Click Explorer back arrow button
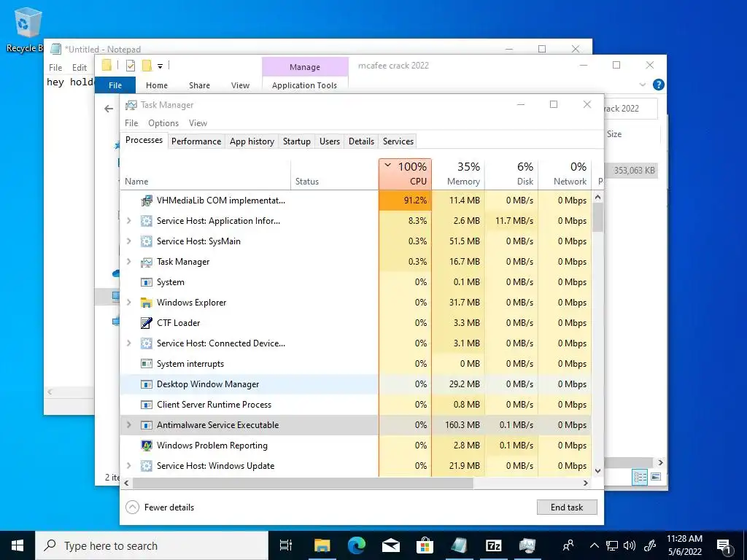 click(109, 109)
